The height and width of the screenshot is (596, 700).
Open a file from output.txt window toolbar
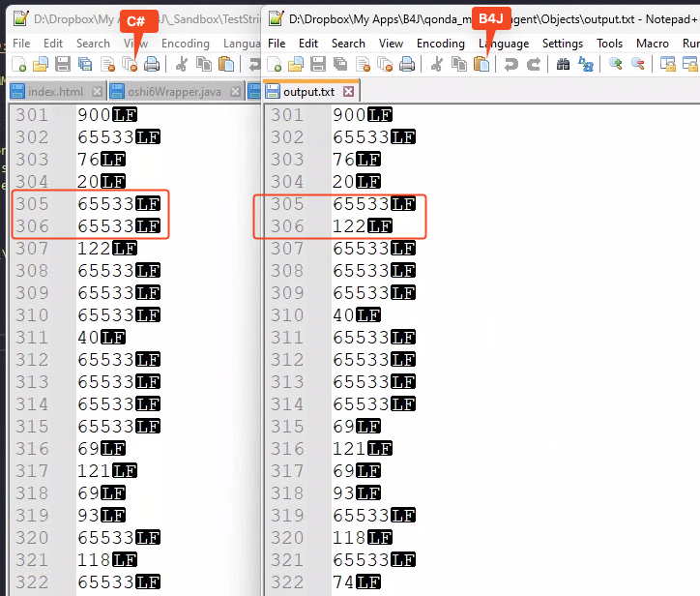296,64
